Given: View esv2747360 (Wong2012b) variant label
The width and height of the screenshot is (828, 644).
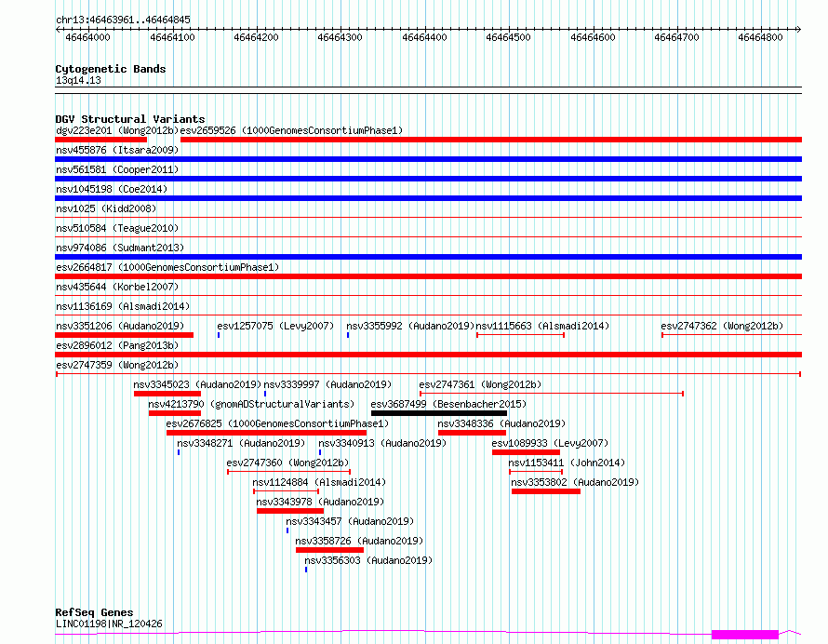Looking at the screenshot, I should (287, 463).
